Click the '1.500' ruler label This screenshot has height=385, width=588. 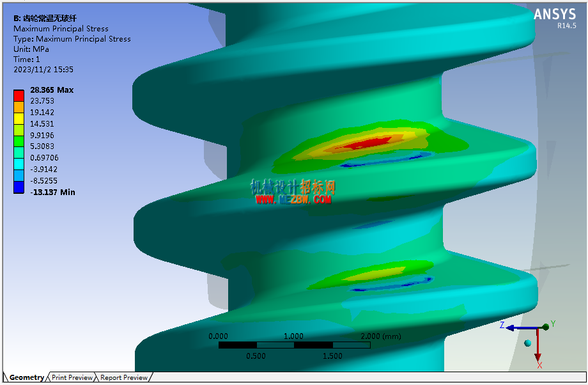point(332,356)
